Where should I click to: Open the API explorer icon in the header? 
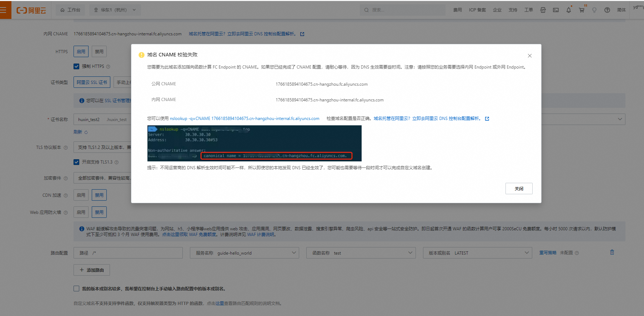point(543,10)
